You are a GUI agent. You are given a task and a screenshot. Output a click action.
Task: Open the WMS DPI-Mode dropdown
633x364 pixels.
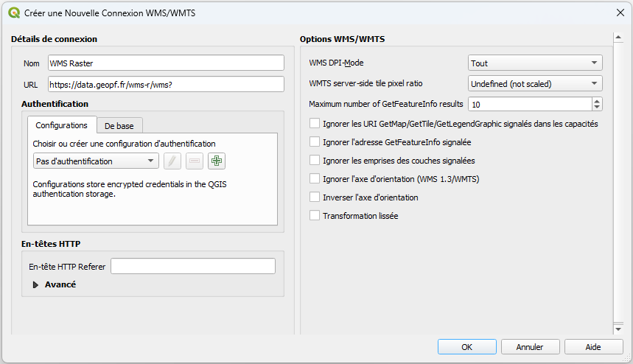535,63
